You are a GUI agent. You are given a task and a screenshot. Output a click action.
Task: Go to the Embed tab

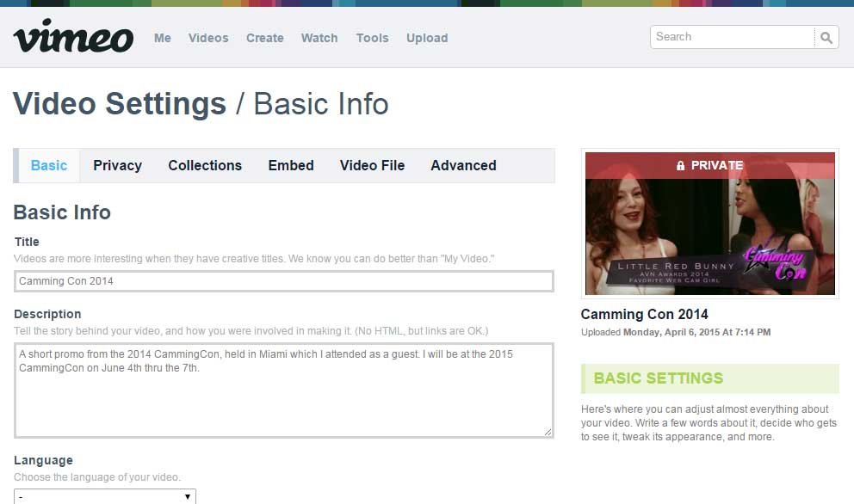[291, 165]
